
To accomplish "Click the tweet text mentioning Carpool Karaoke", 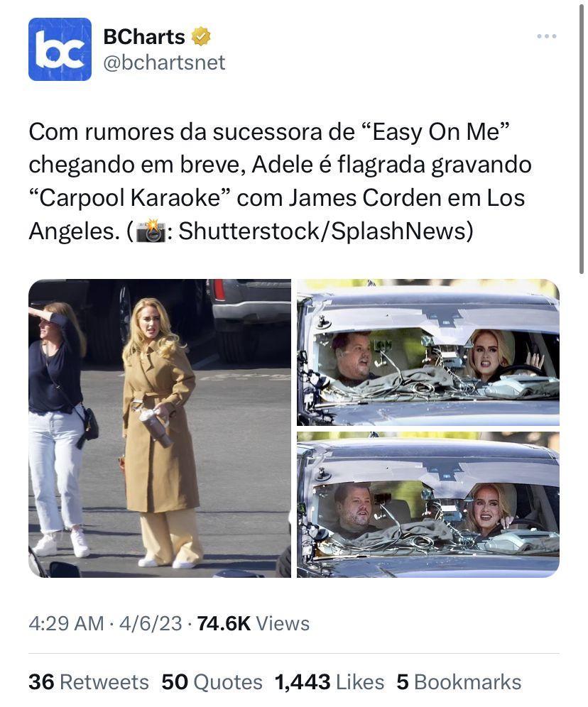I will (x=280, y=181).
